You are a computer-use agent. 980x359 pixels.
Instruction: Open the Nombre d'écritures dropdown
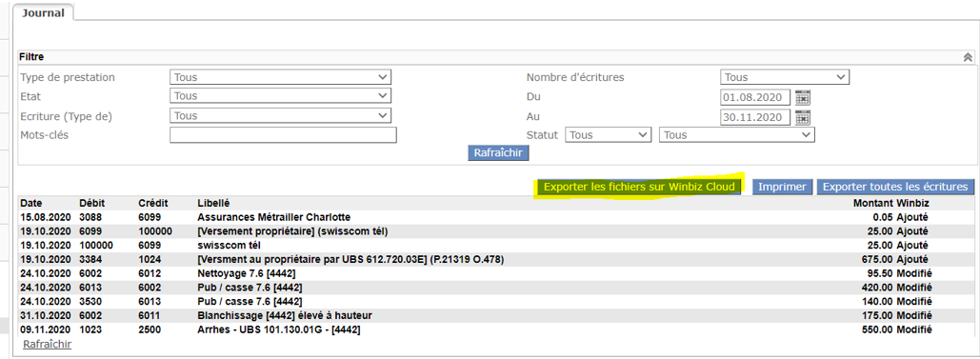[x=785, y=77]
